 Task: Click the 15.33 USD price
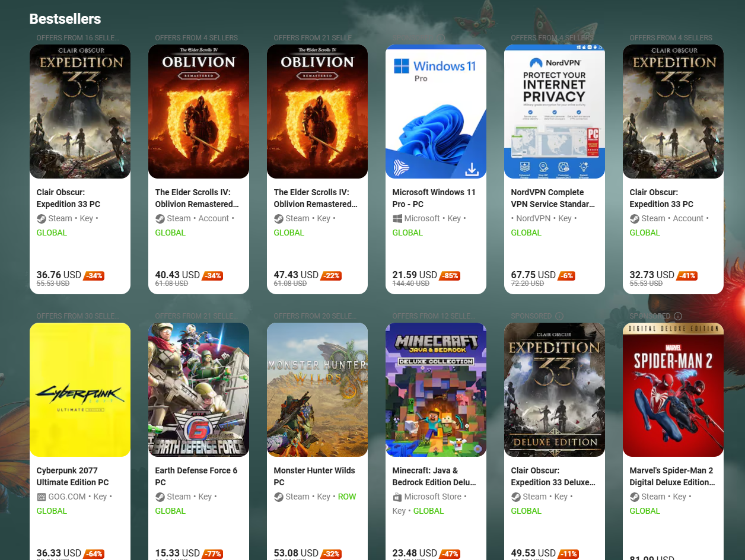coord(177,553)
